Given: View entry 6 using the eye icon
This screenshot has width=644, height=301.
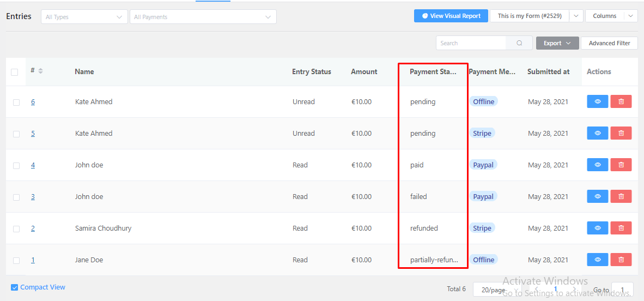Looking at the screenshot, I should coord(597,101).
